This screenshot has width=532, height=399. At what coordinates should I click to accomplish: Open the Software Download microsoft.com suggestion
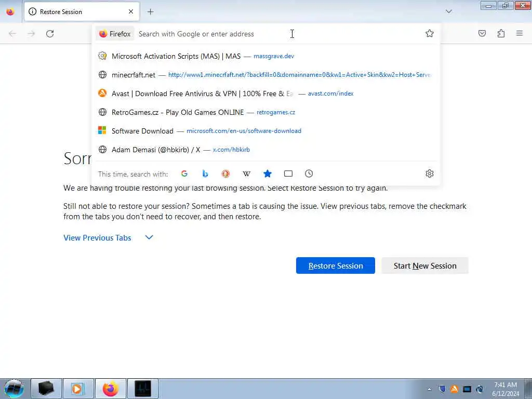coord(266,130)
